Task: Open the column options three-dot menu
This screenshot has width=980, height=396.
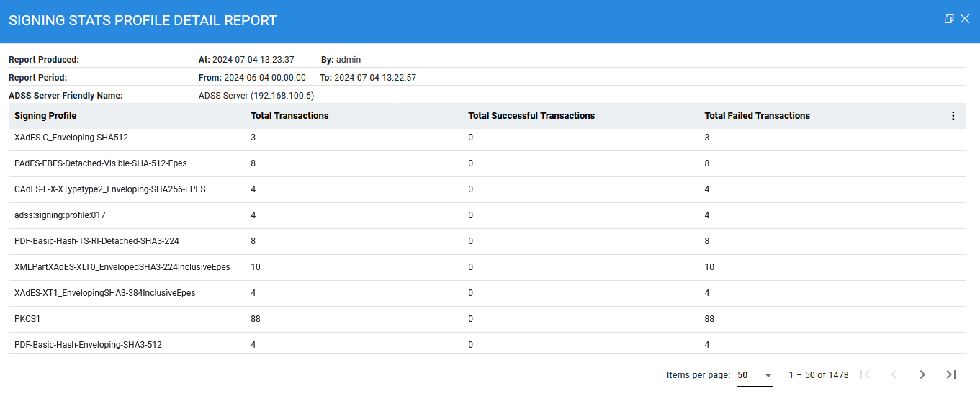Action: coord(953,116)
